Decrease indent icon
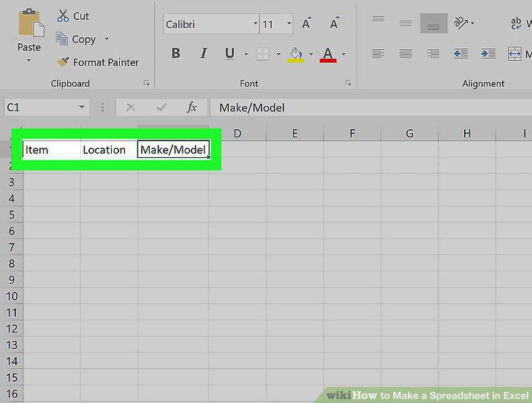The height and width of the screenshot is (403, 532). (460, 53)
